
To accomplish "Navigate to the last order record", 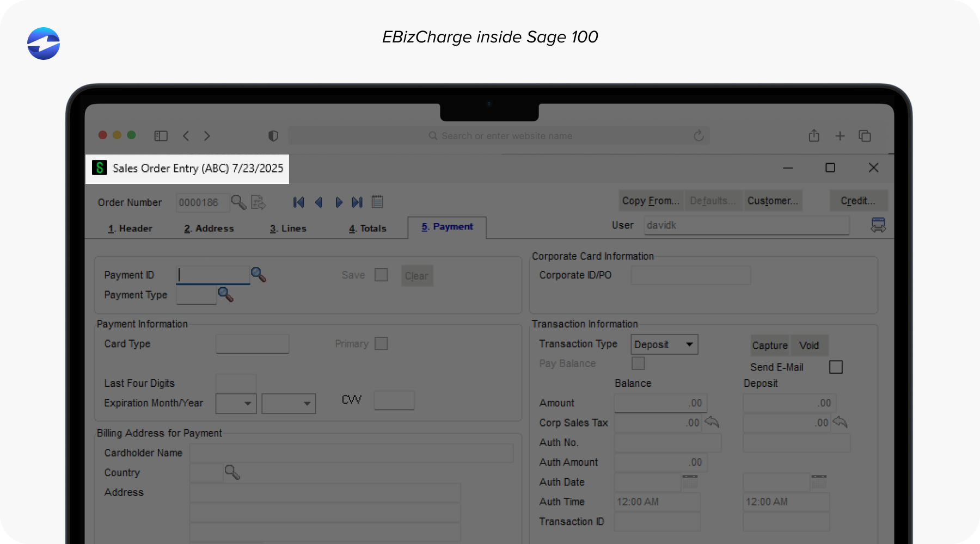I will click(357, 202).
